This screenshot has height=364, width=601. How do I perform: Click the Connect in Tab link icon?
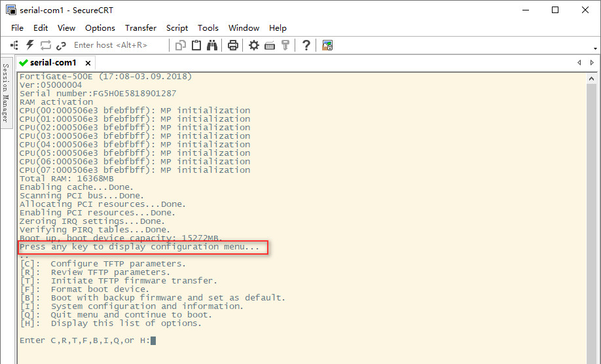[x=61, y=46]
